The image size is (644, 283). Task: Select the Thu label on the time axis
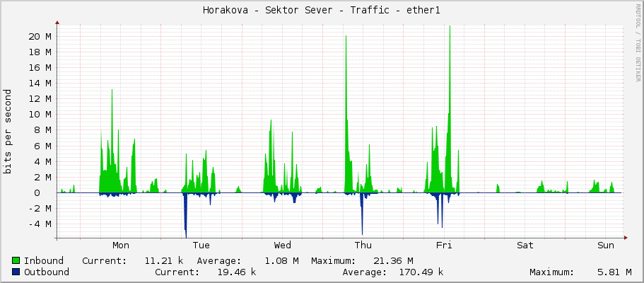(x=363, y=246)
